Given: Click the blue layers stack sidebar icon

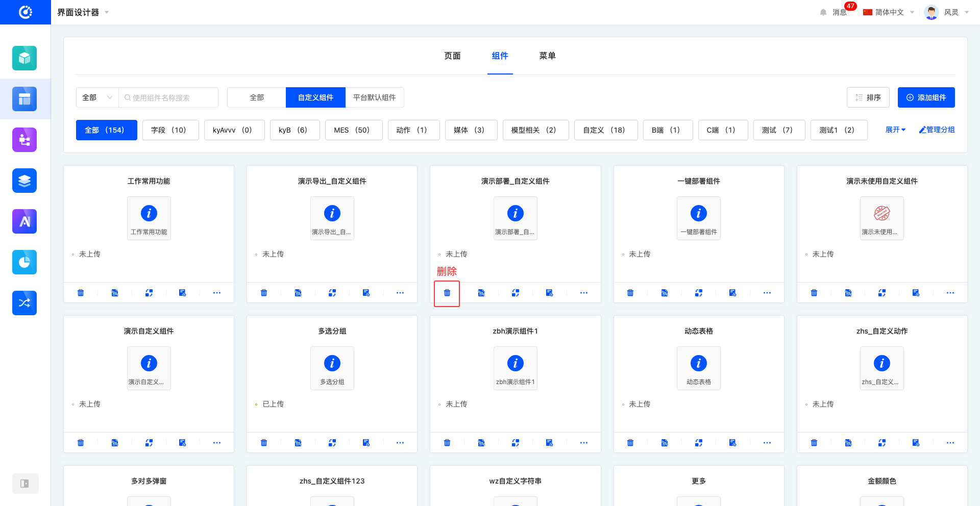Looking at the screenshot, I should pyautogui.click(x=24, y=181).
